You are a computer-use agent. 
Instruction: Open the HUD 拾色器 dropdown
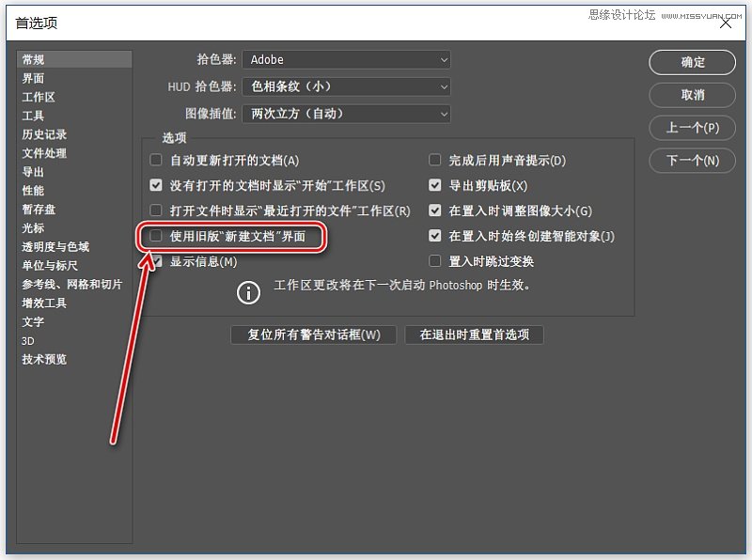(346, 85)
